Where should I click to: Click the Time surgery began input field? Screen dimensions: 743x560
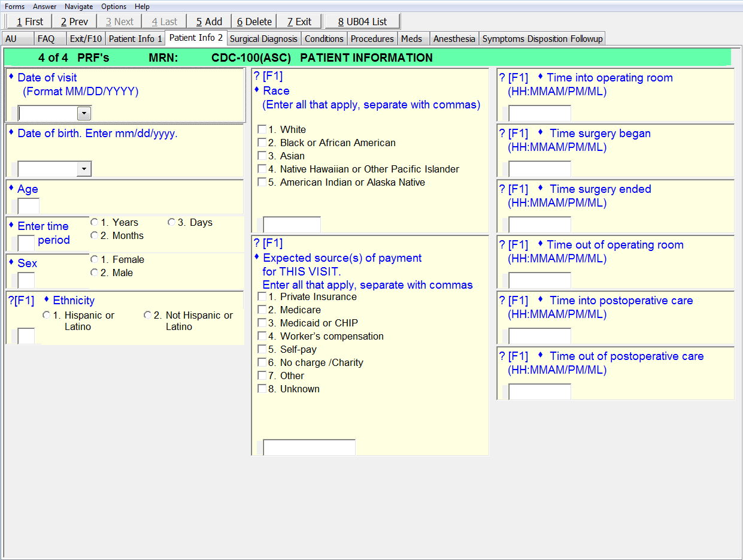[539, 169]
